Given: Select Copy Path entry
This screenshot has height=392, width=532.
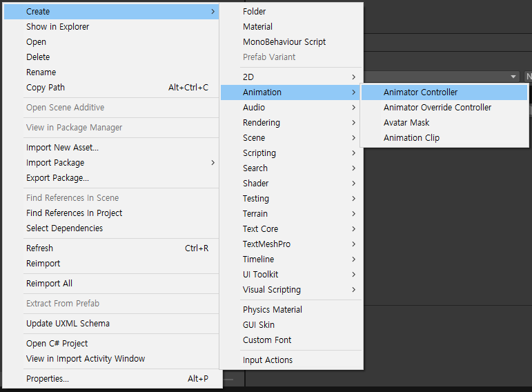Looking at the screenshot, I should [111, 88].
